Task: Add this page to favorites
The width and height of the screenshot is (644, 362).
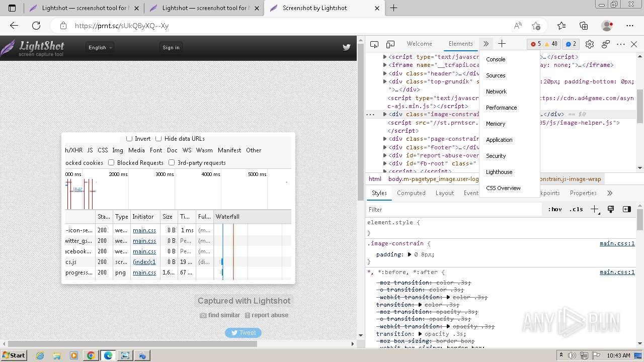Action: [536, 26]
